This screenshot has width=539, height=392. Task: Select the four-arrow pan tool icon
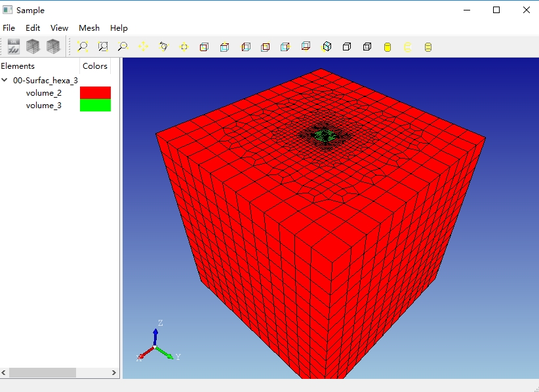[143, 47]
